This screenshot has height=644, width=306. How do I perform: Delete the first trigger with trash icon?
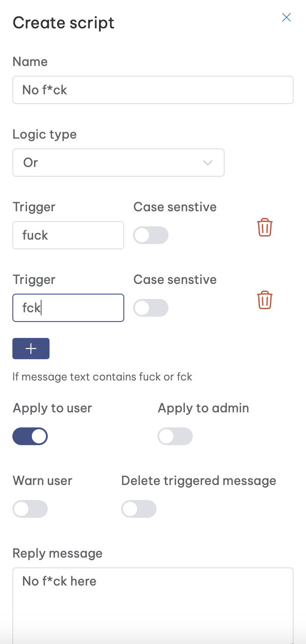(265, 228)
